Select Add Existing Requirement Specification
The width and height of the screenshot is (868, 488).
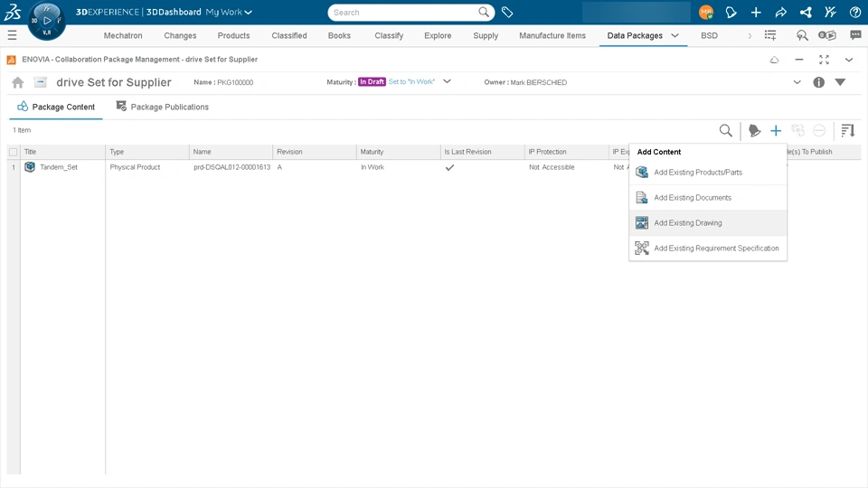[x=708, y=249]
